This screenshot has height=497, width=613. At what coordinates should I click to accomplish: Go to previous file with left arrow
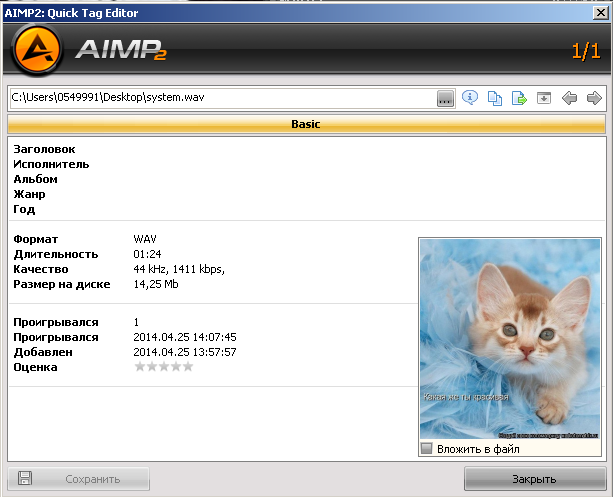[x=569, y=98]
